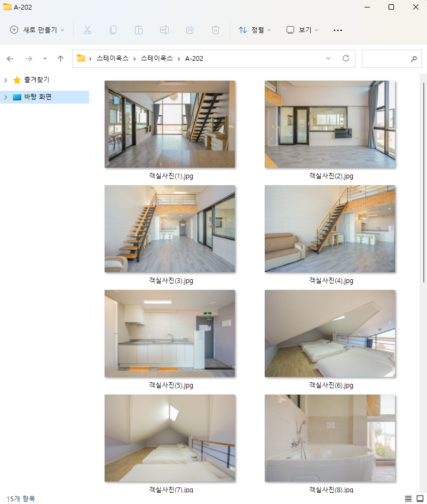This screenshot has height=504, width=427.
Task: Select thumbnail of 객실사진(1).jpg
Action: pos(170,124)
